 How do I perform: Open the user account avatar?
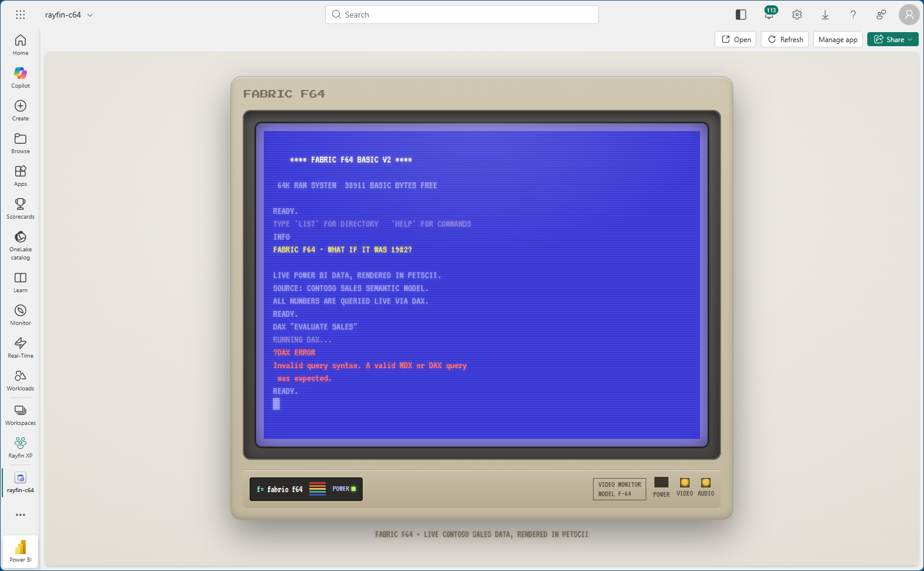click(x=909, y=15)
